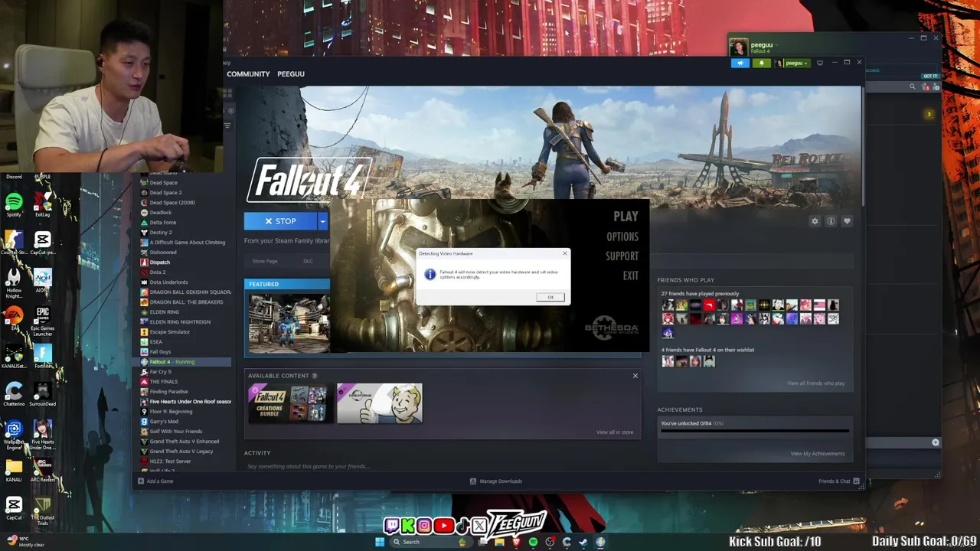Click View all in store link
Image resolution: width=980 pixels, height=551 pixels.
[x=615, y=432]
